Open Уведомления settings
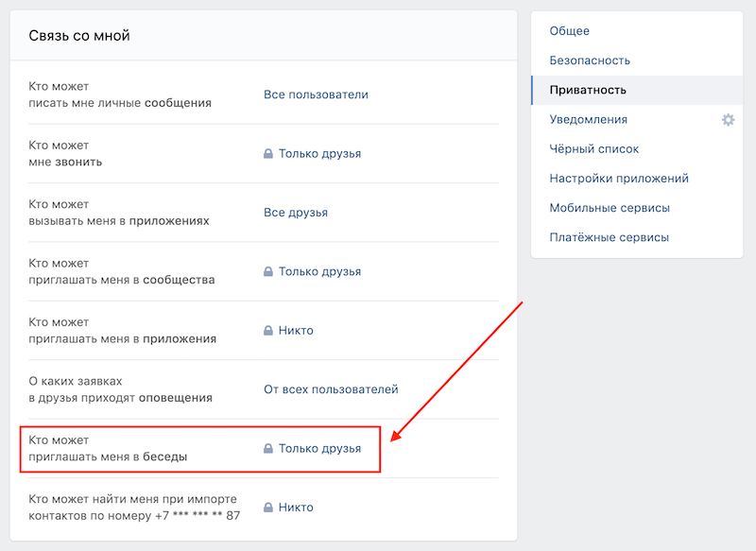This screenshot has width=756, height=551. coord(588,119)
